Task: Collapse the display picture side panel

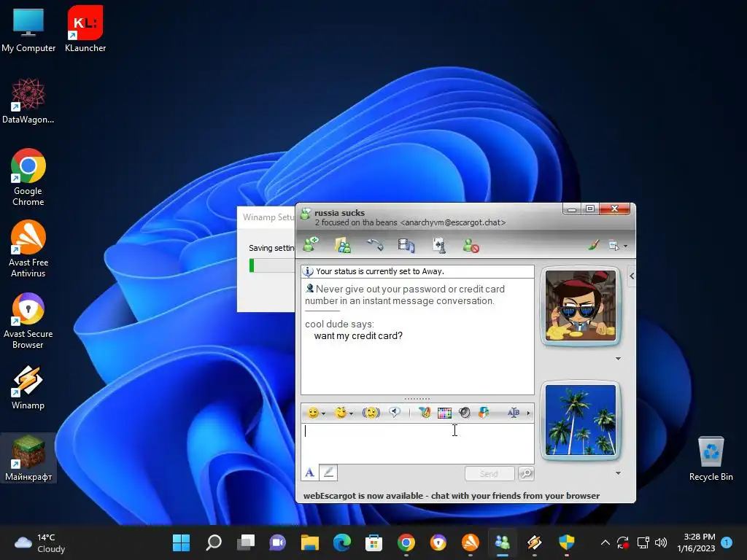Action: [x=632, y=276]
